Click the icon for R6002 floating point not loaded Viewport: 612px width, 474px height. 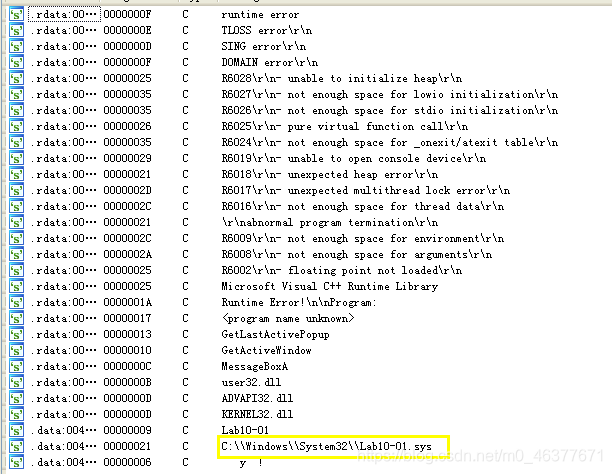16,271
